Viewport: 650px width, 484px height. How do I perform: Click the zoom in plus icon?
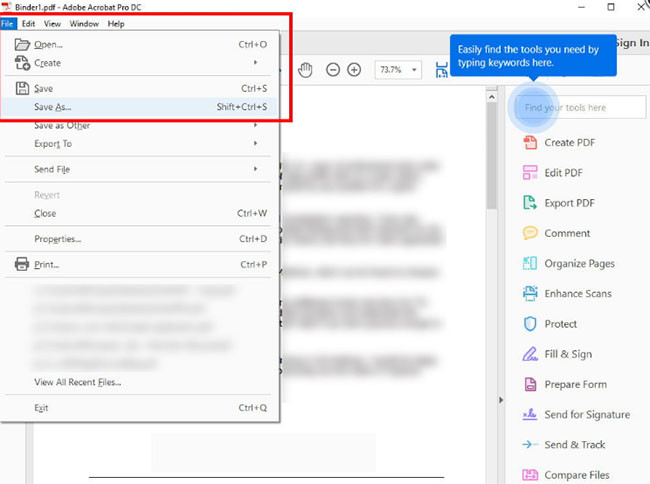(354, 70)
